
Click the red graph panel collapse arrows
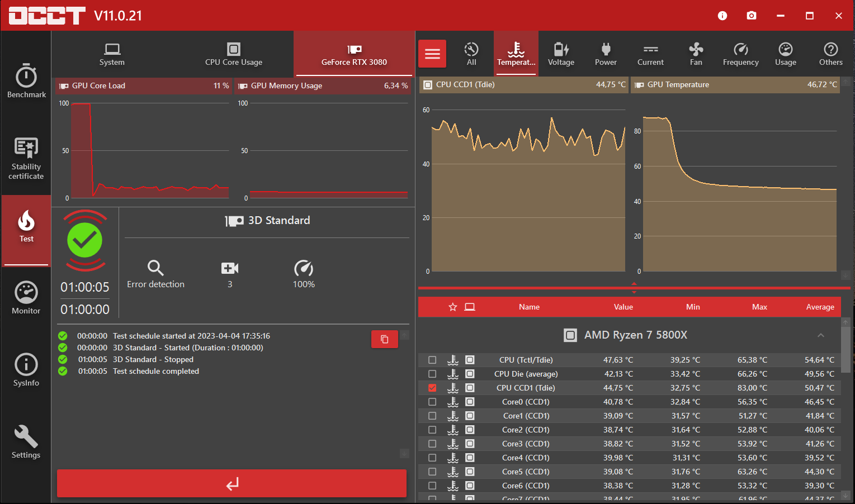634,288
